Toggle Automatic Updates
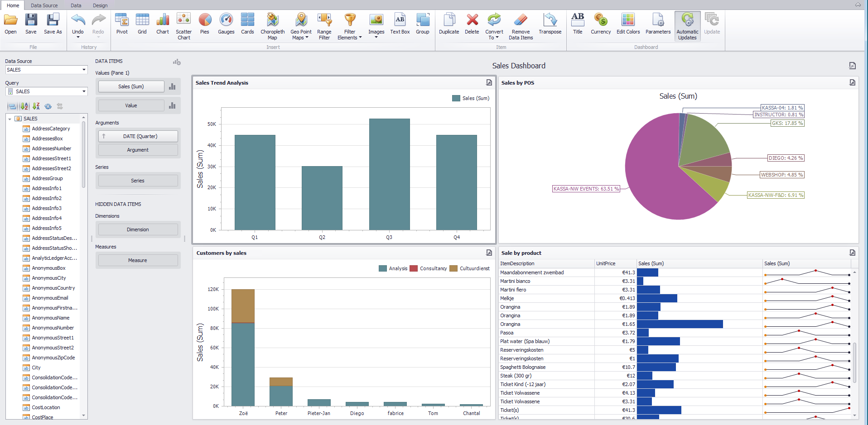This screenshot has height=425, width=868. (687, 26)
